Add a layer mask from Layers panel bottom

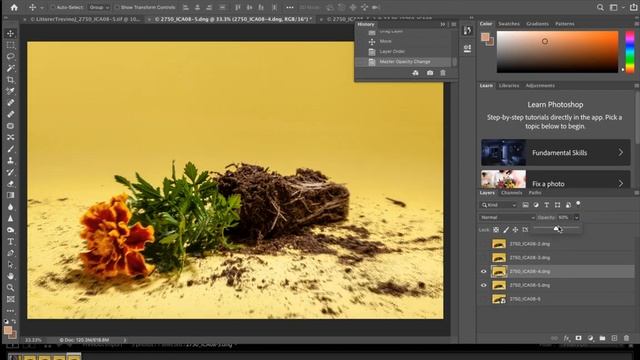(x=578, y=338)
